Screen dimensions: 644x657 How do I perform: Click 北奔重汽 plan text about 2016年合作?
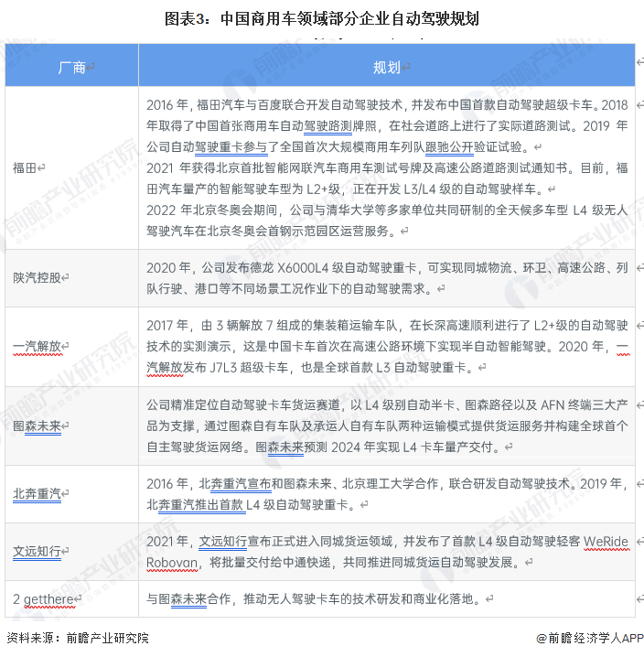pos(387,494)
